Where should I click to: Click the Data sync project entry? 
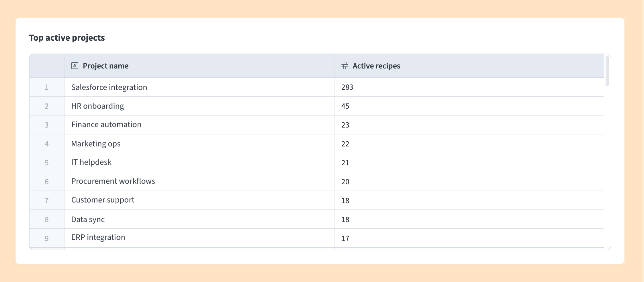pyautogui.click(x=88, y=219)
